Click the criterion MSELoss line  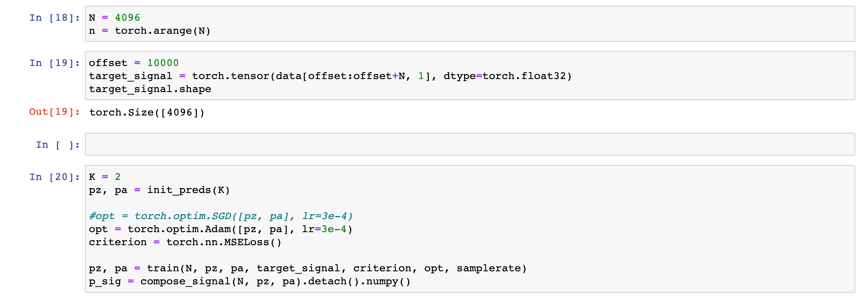click(x=185, y=242)
